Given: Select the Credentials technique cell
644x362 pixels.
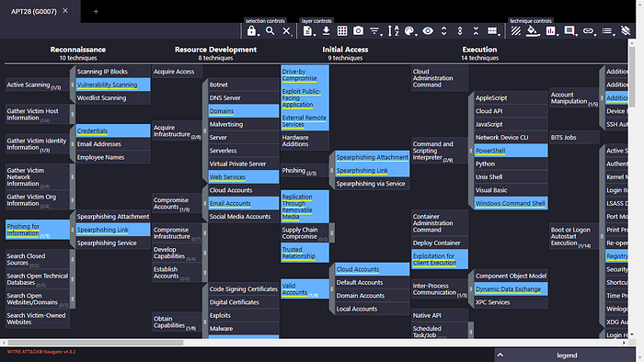Looking at the screenshot, I should click(113, 130).
